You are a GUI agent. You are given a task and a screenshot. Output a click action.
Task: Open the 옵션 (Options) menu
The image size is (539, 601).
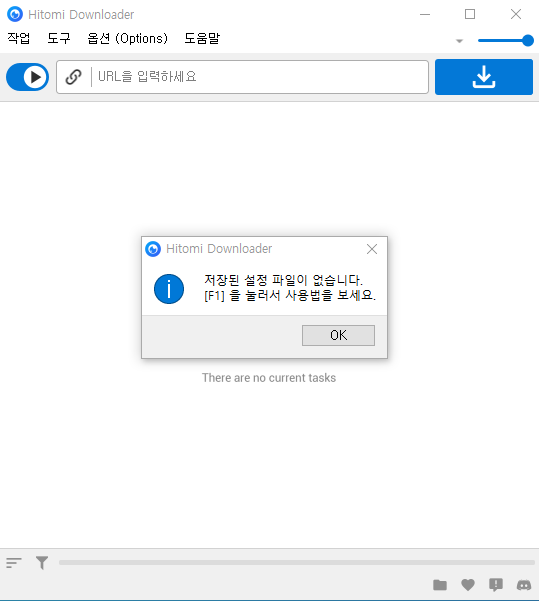point(127,38)
